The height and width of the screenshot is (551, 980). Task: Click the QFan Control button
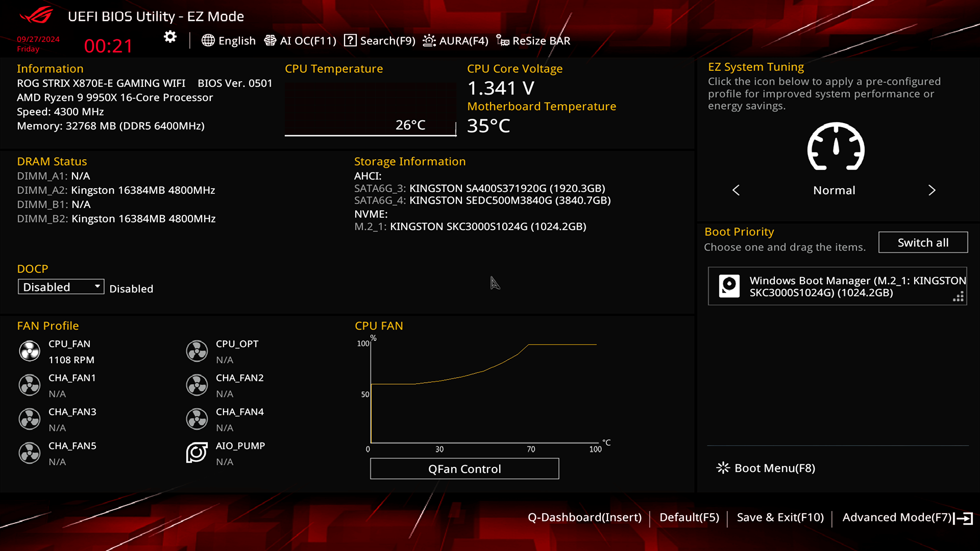click(x=464, y=468)
